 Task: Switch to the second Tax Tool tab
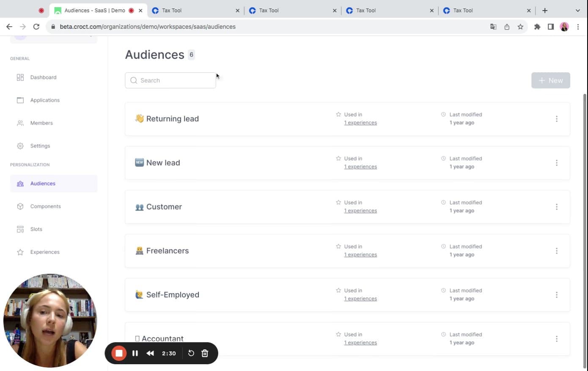pyautogui.click(x=269, y=11)
